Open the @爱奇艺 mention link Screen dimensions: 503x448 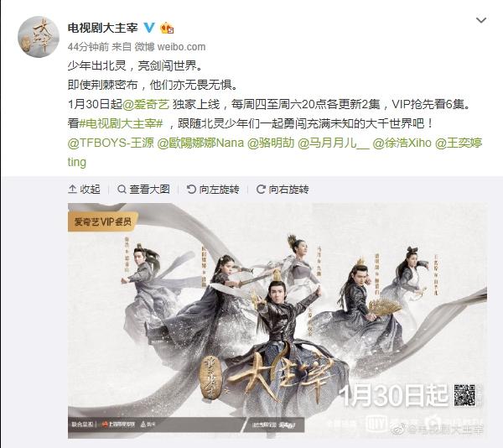coord(146,104)
